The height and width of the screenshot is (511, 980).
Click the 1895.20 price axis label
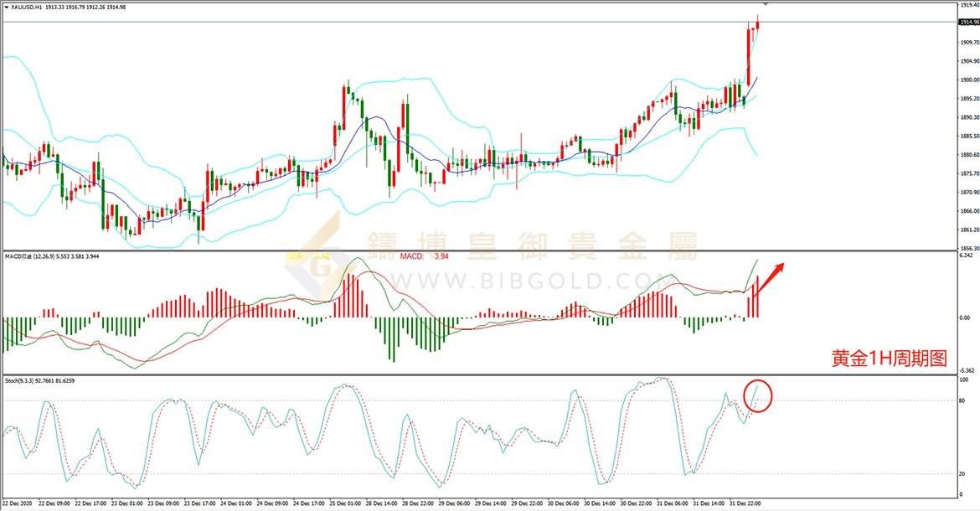[x=968, y=99]
